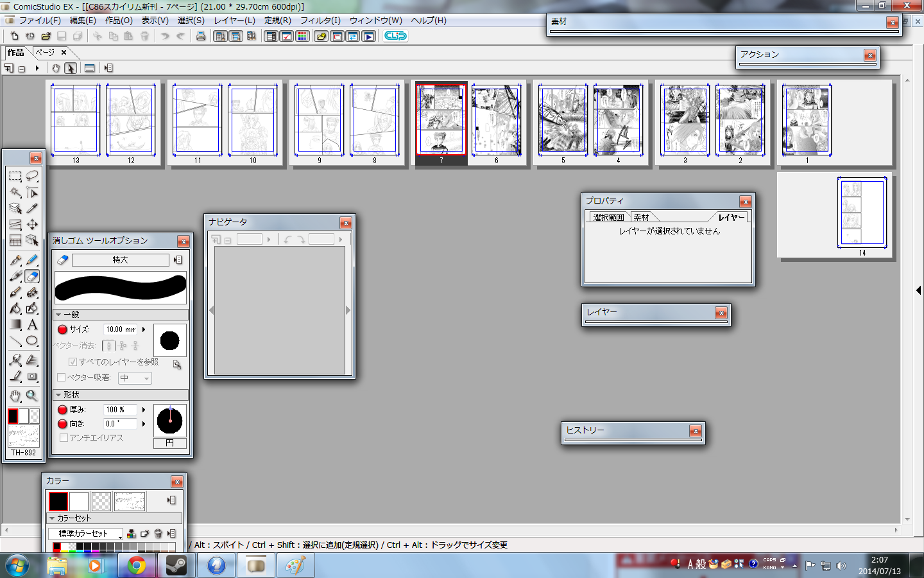
Task: Open the thickness slider arrow next to 100 %
Action: click(x=144, y=410)
